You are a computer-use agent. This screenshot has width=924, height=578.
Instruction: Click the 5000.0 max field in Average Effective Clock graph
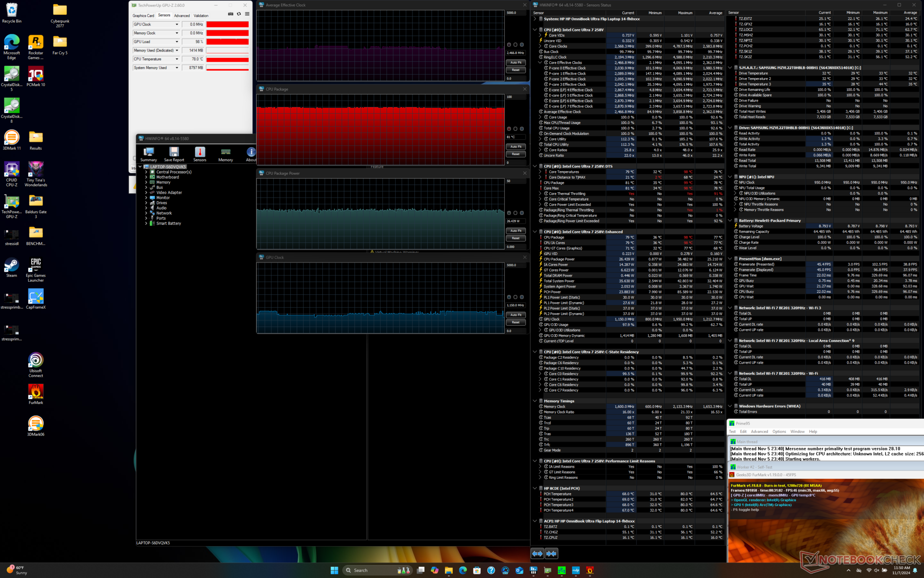point(516,13)
